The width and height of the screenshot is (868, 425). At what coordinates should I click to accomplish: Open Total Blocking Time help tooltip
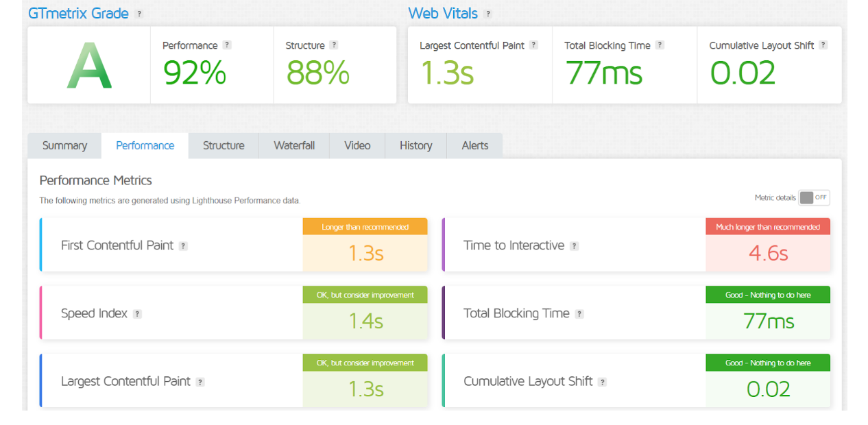[660, 45]
